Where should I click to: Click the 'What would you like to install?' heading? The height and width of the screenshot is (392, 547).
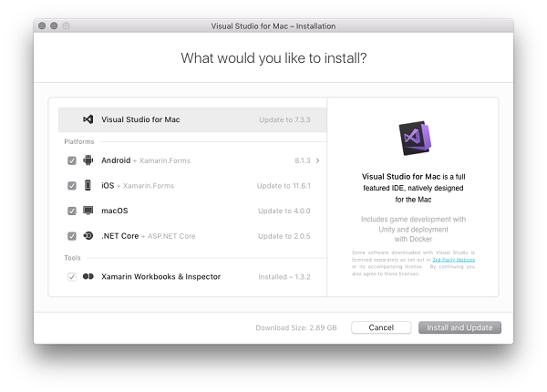(273, 58)
